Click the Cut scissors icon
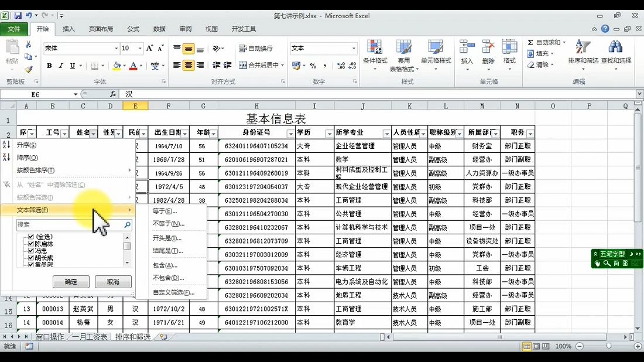Viewport: 644px width, 362px height. (28, 44)
